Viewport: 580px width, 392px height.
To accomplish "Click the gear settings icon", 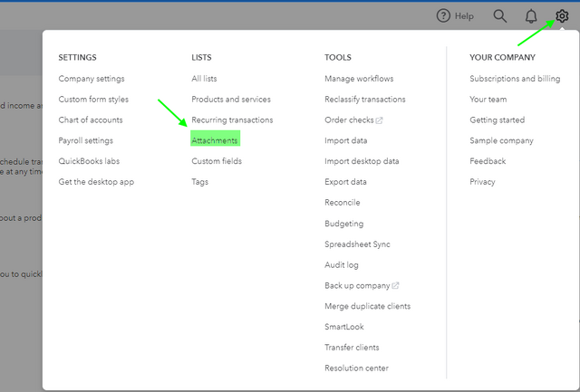I will click(x=562, y=15).
